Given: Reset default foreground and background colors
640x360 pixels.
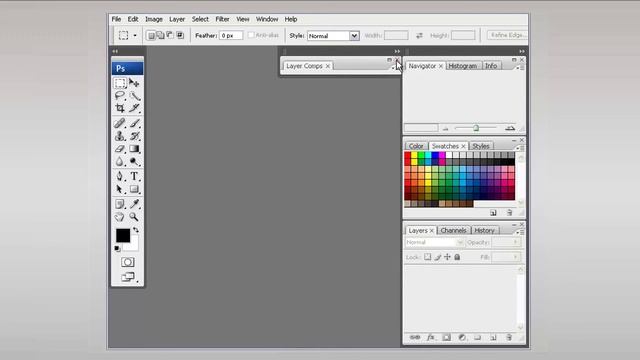Looking at the screenshot, I should (118, 248).
